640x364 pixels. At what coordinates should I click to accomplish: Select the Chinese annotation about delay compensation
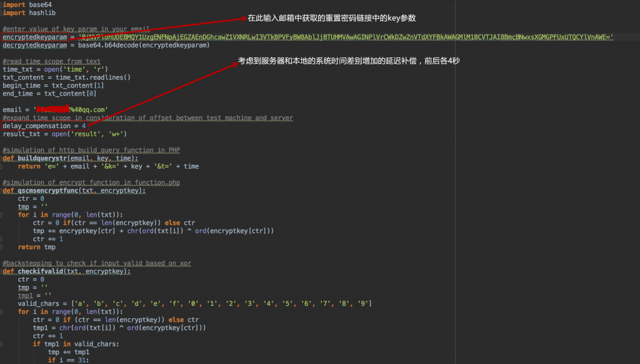pos(349,61)
